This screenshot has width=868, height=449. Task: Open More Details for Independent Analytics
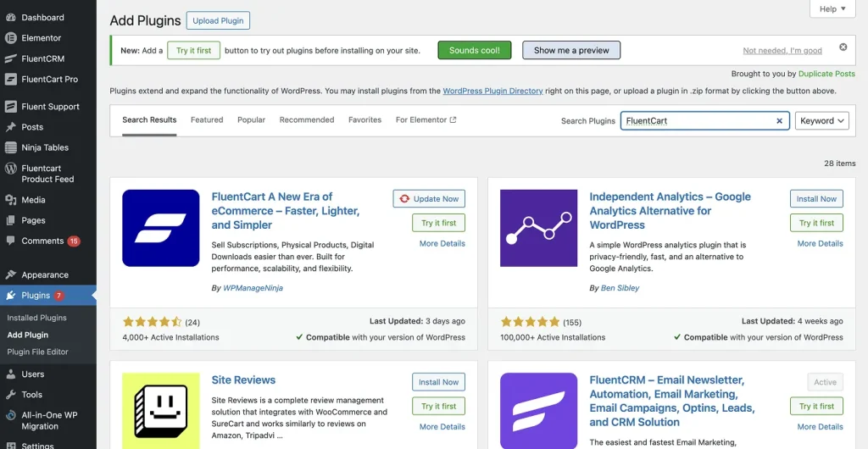coord(821,243)
